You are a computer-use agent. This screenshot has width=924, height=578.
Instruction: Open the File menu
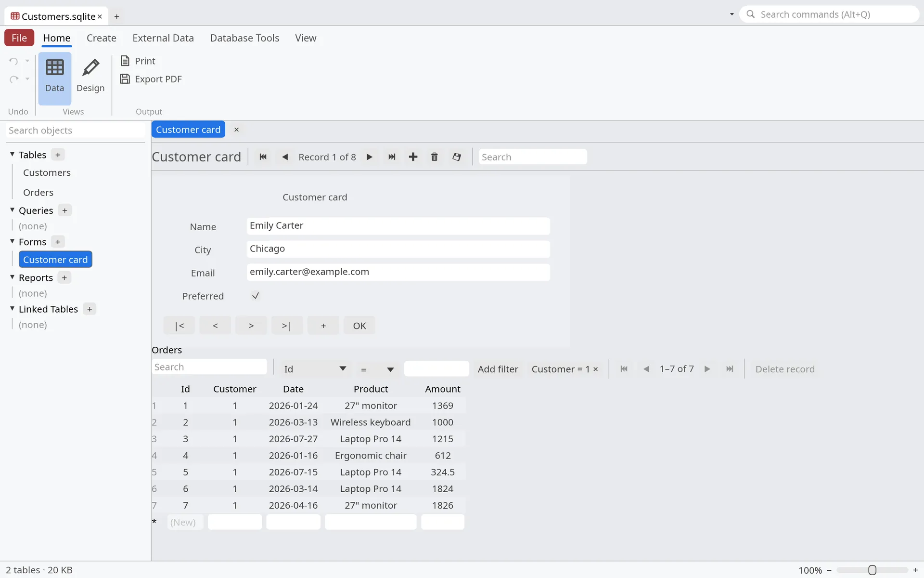(19, 38)
